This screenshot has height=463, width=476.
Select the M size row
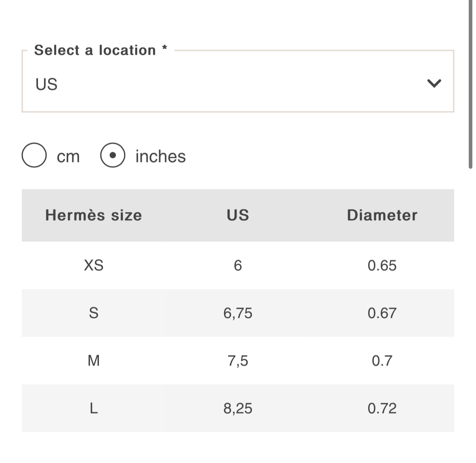click(x=238, y=361)
